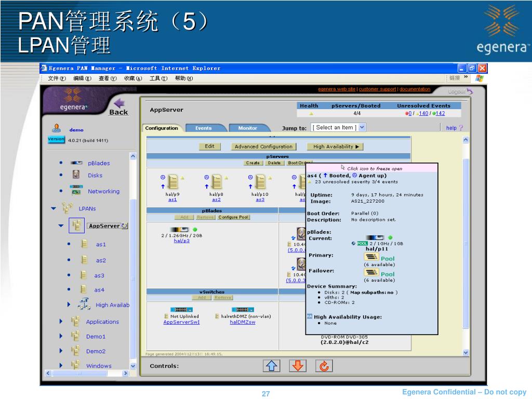Open the as1 pServer link
The image size is (532, 399).
pos(172,199)
